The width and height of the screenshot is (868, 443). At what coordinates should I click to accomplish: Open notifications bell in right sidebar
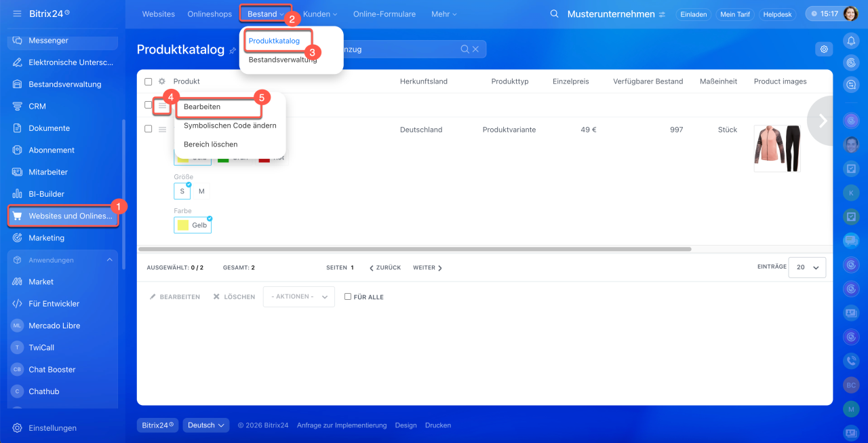click(x=851, y=41)
